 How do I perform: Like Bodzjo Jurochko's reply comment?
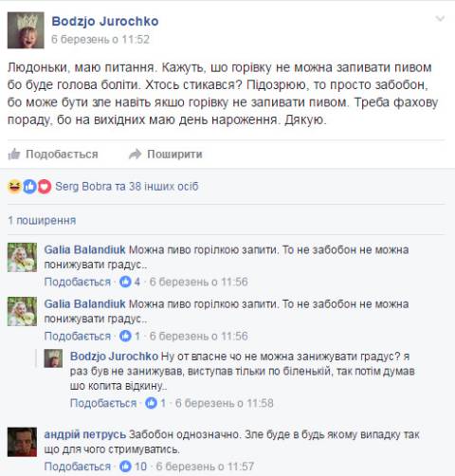click(x=103, y=403)
